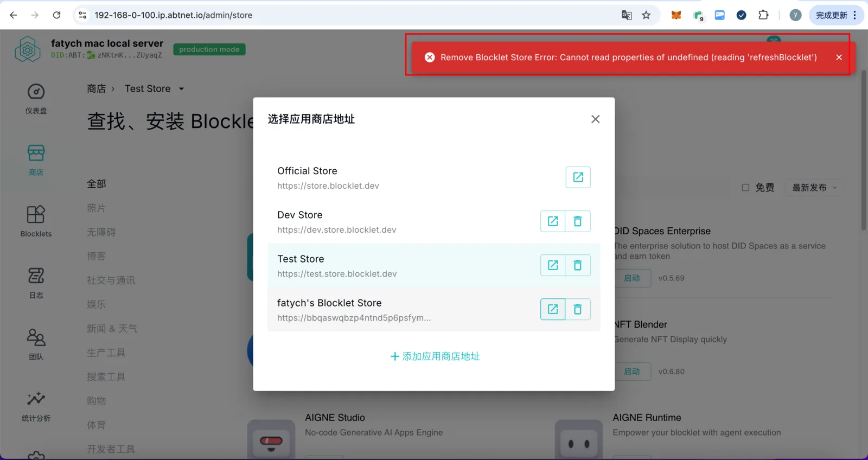
Task: Open the AIGNE Studio blocklet
Action: coord(335,418)
